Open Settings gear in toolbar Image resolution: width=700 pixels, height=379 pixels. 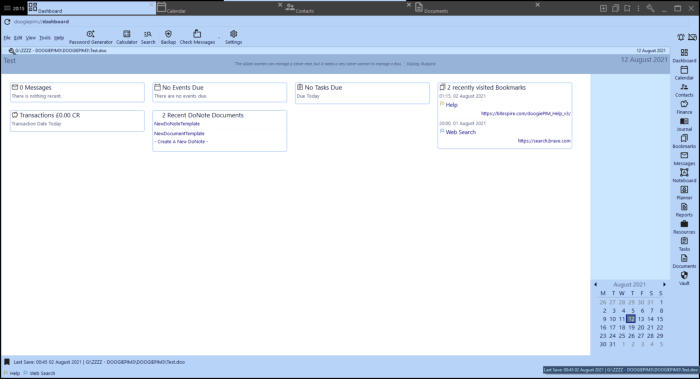[x=233, y=37]
